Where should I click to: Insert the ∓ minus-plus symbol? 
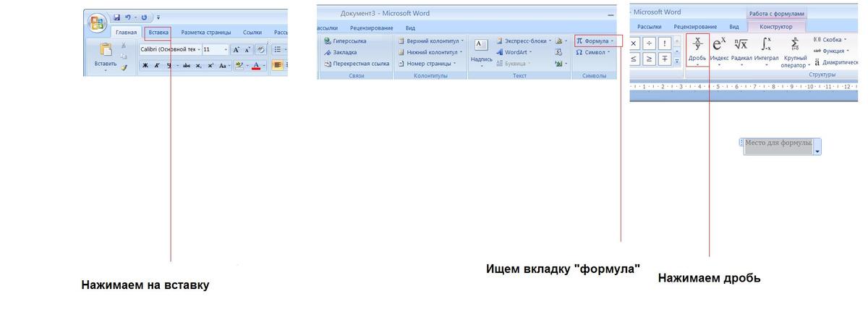tap(665, 59)
